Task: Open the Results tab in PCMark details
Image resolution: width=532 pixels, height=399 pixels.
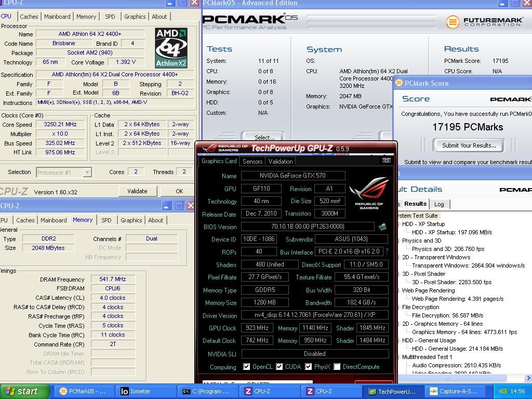Action: 415,204
